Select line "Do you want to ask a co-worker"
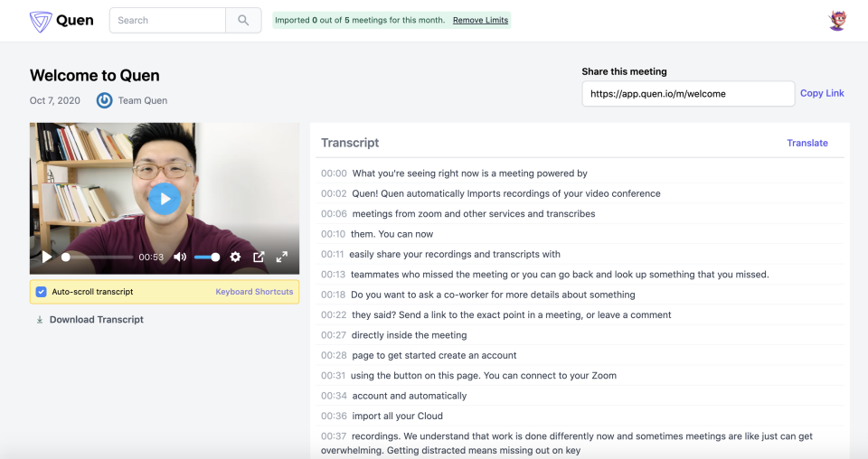 493,295
